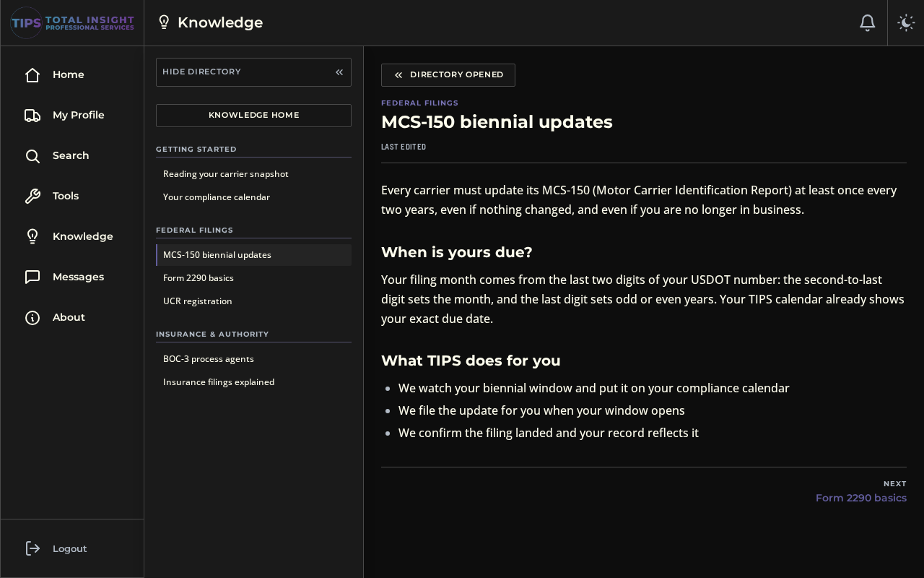
Task: Toggle the dark/light theme icon
Action: tap(906, 22)
